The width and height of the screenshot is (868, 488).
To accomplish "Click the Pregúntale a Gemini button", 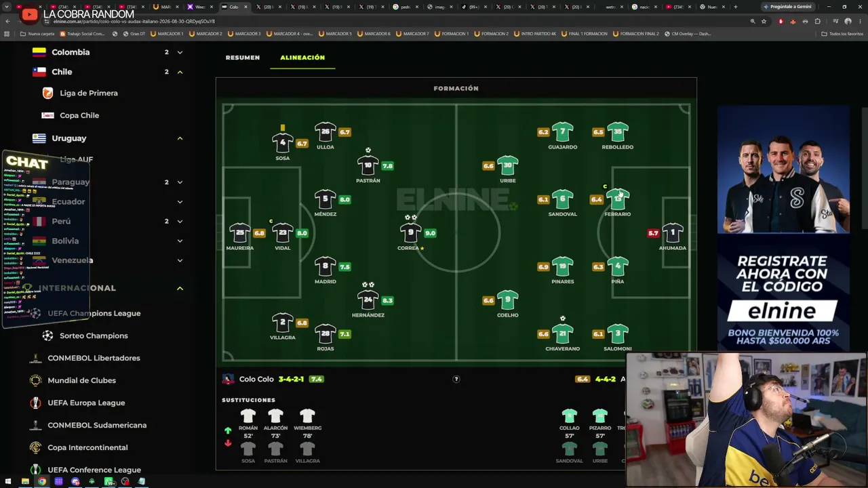I will [787, 7].
